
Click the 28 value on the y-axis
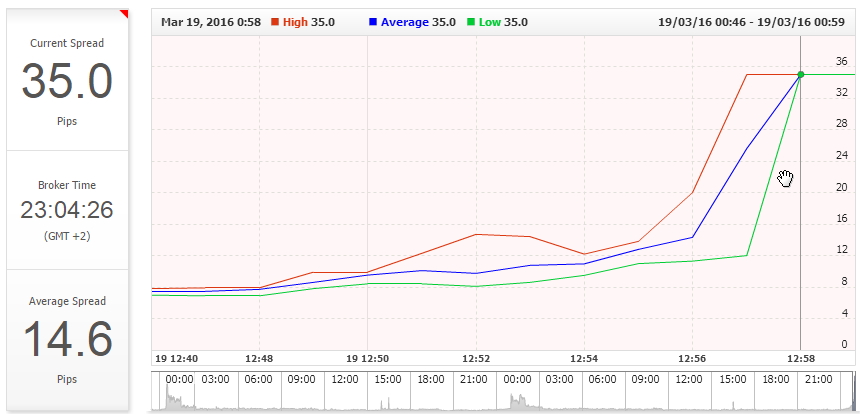(x=841, y=124)
